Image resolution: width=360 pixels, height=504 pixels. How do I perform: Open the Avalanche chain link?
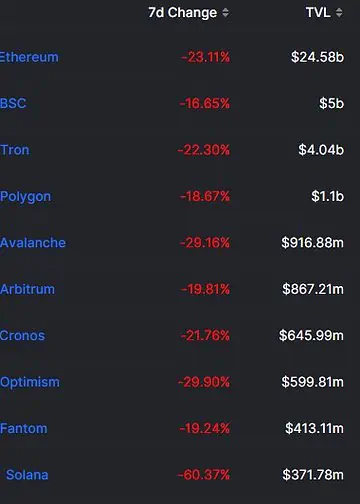[x=33, y=243]
